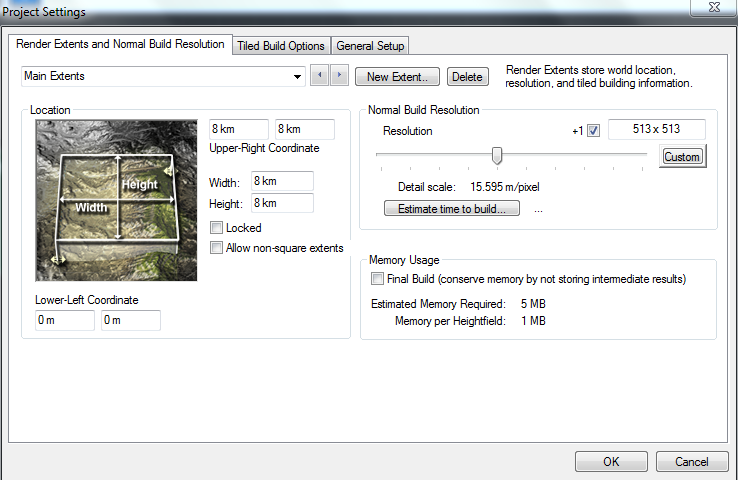
Task: Switch to General Setup tab
Action: [370, 46]
